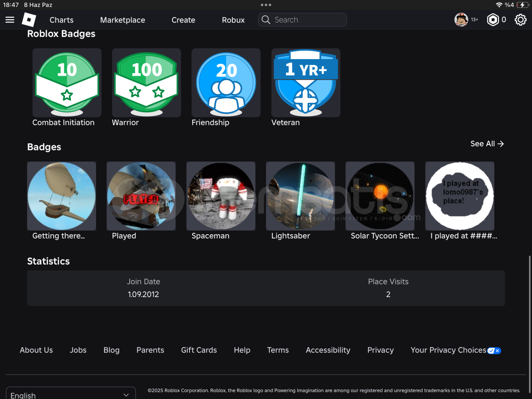Open the Robux tab
The width and height of the screenshot is (532, 399).
pos(233,20)
